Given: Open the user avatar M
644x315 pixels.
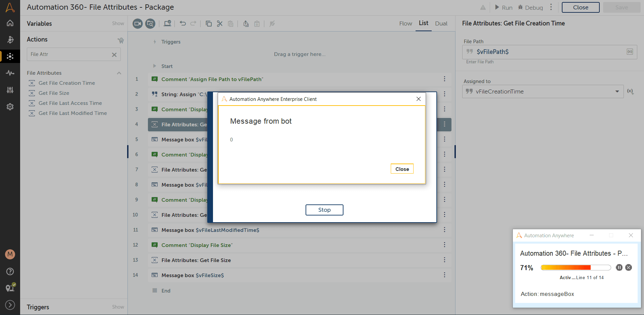Looking at the screenshot, I should [10, 254].
